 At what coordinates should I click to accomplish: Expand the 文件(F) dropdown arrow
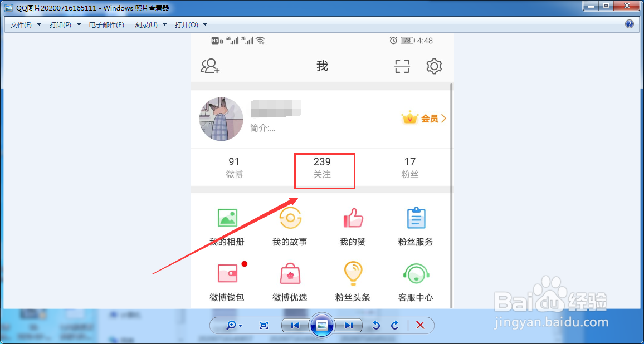pyautogui.click(x=40, y=25)
